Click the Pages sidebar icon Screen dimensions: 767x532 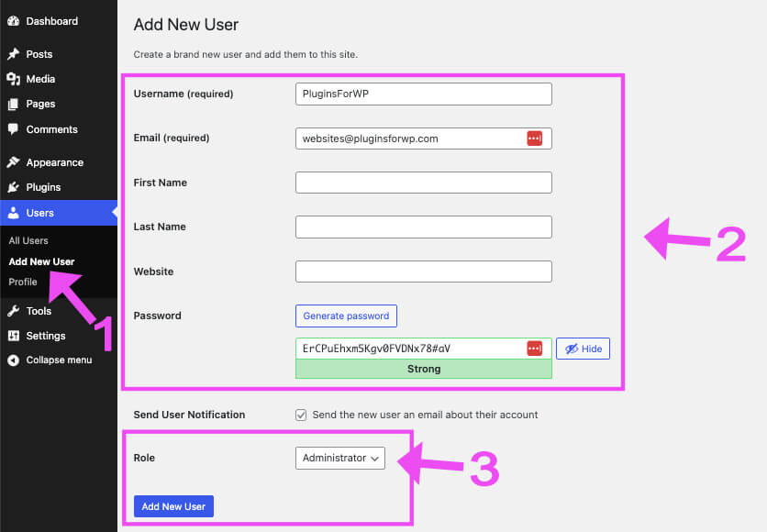[x=14, y=104]
